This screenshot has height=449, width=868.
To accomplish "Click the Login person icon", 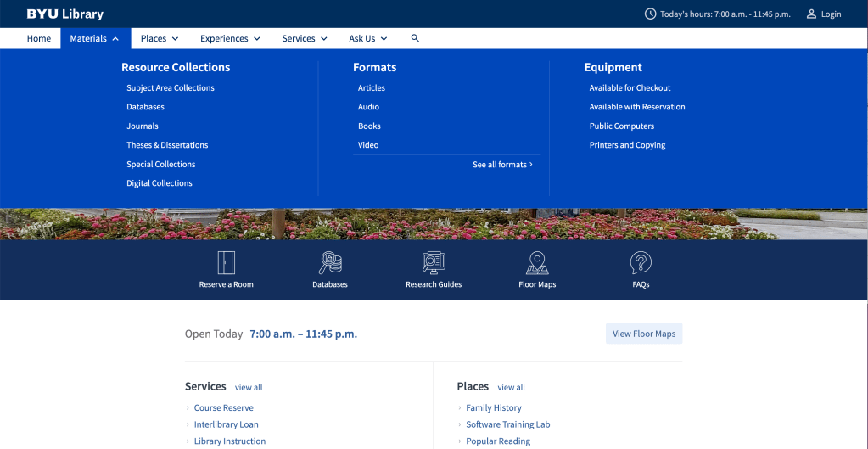I will (811, 14).
